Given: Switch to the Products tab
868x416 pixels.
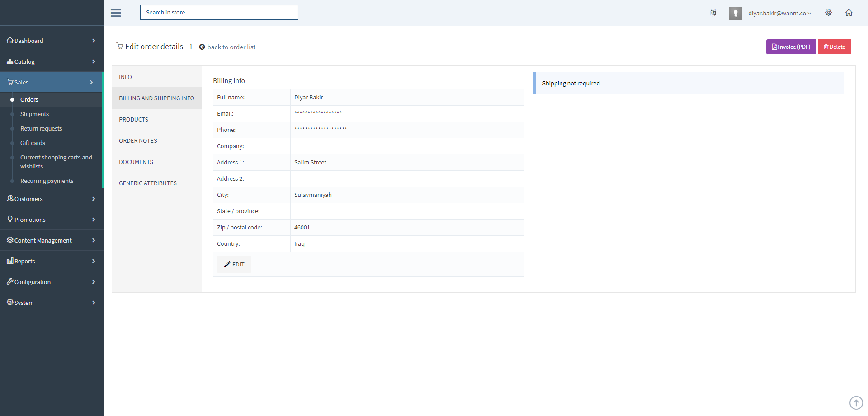Looking at the screenshot, I should 134,120.
